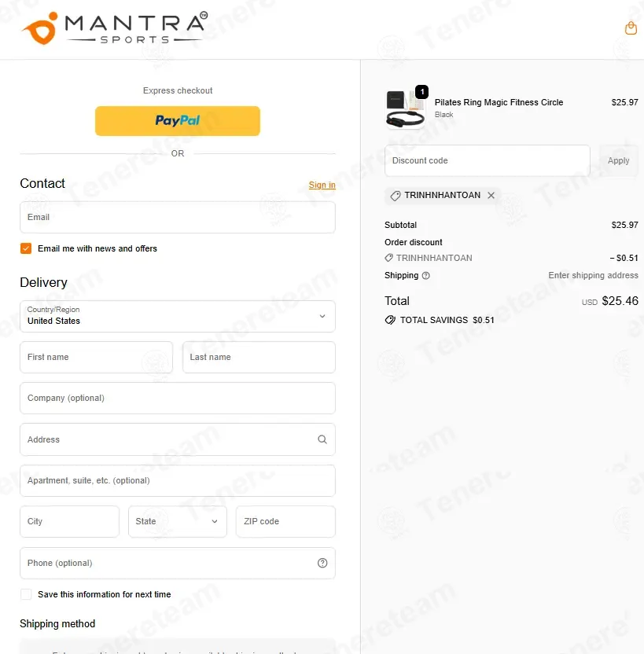Click the Pilates Ring Magic Fitness Circle title
The height and width of the screenshot is (654, 644).
pos(499,102)
